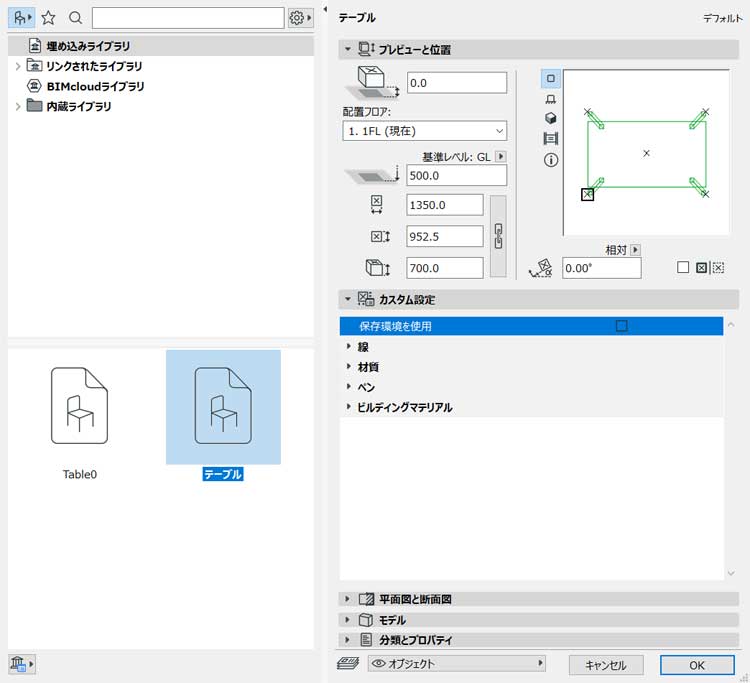Open the object library view mode button
This screenshot has width=750, height=683.
pos(22,18)
